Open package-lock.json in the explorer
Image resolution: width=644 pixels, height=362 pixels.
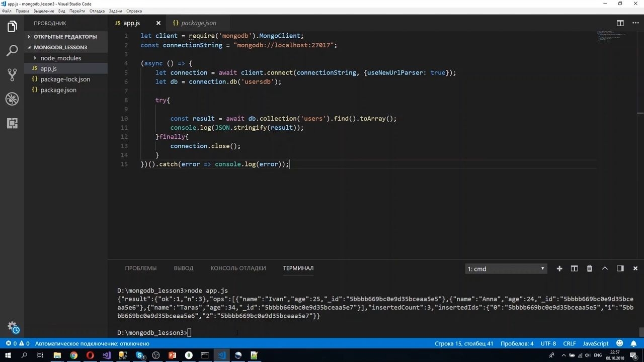[x=65, y=79]
